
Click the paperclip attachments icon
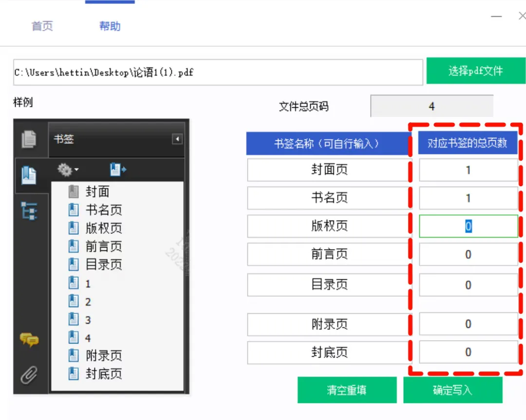[x=29, y=375]
